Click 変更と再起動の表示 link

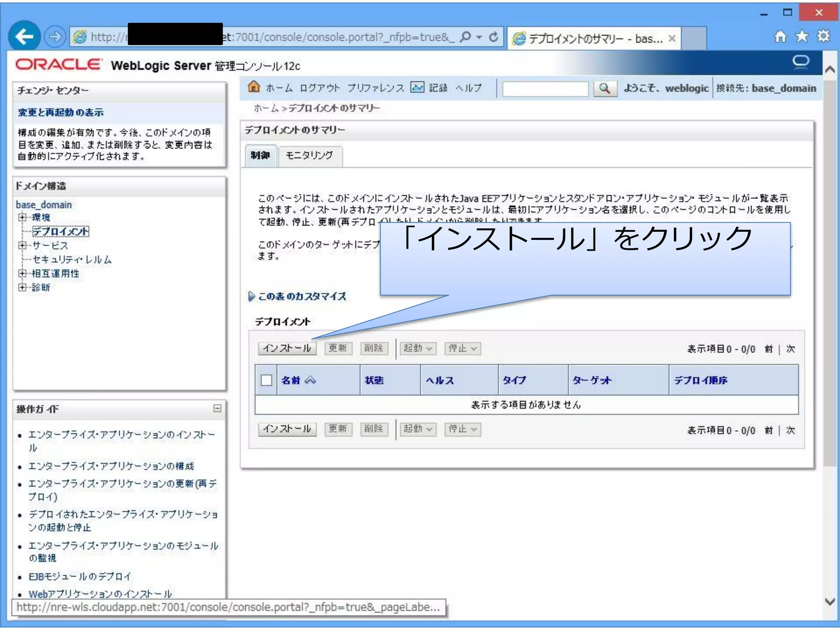pyautogui.click(x=60, y=112)
